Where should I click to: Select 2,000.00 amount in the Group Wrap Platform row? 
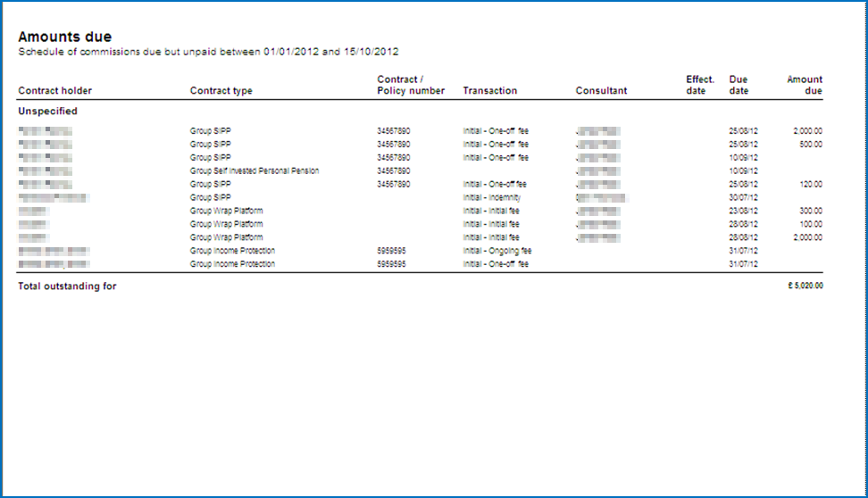[807, 237]
